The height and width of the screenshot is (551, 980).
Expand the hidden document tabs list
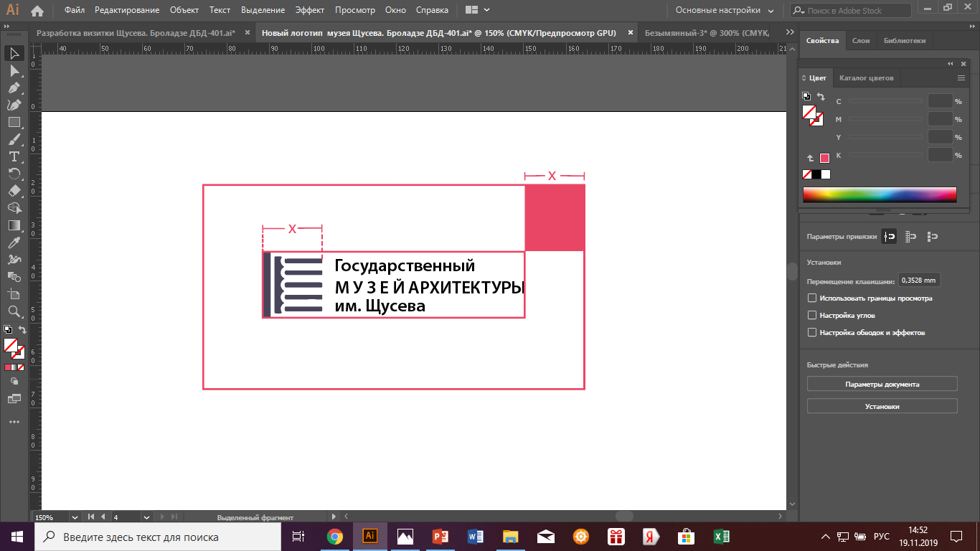pos(791,33)
